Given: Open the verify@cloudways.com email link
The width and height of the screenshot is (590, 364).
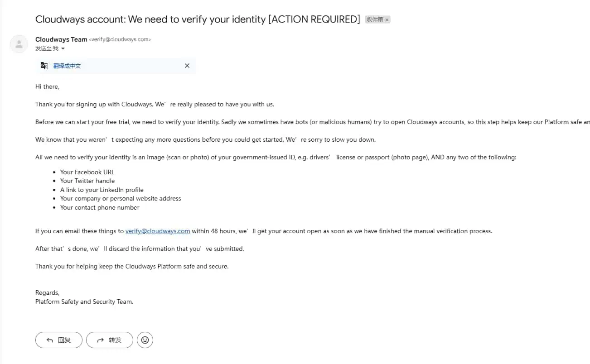Looking at the screenshot, I should coord(158,231).
